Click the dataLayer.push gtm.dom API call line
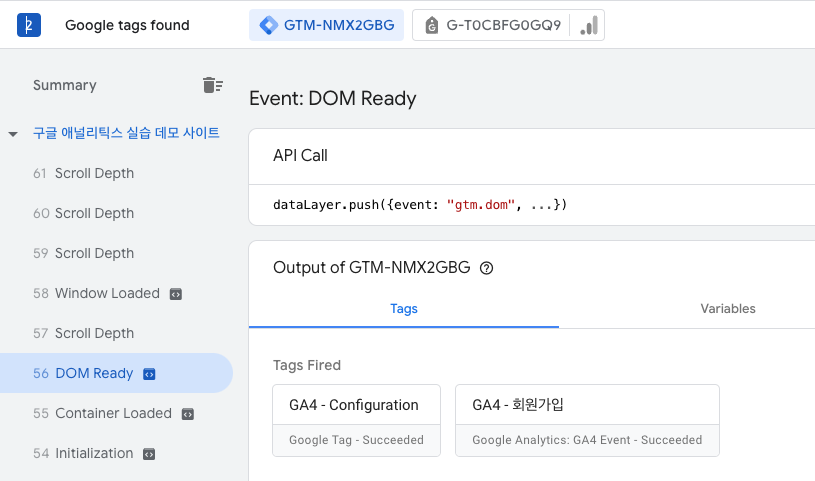Viewport: 815px width, 481px height. 420,205
